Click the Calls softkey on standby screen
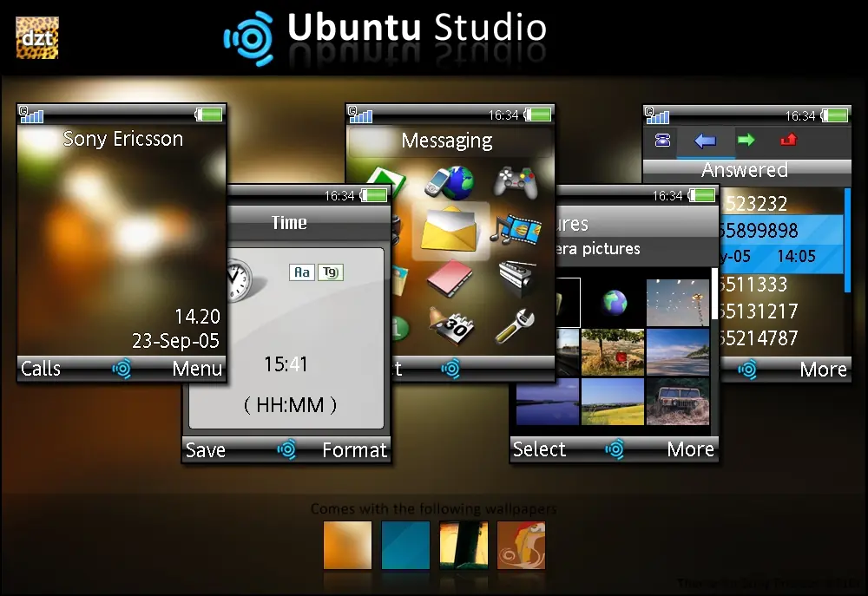Viewport: 868px width, 596px height. (x=41, y=368)
